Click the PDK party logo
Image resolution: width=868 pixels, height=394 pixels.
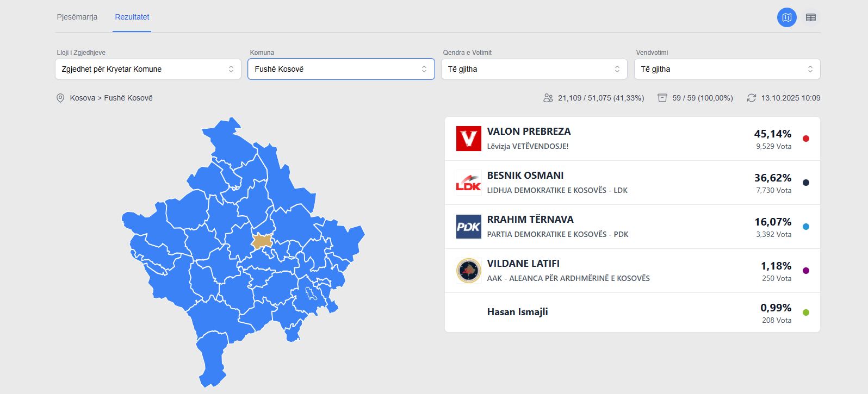pos(468,227)
